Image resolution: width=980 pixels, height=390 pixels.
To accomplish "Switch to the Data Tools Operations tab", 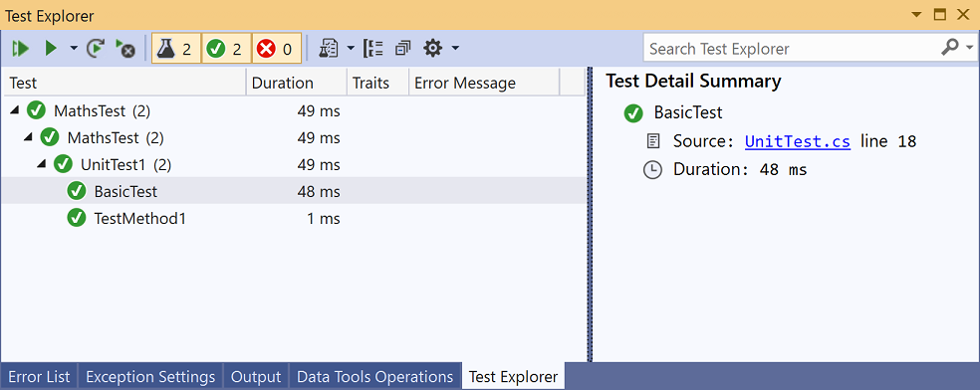I will tap(375, 377).
